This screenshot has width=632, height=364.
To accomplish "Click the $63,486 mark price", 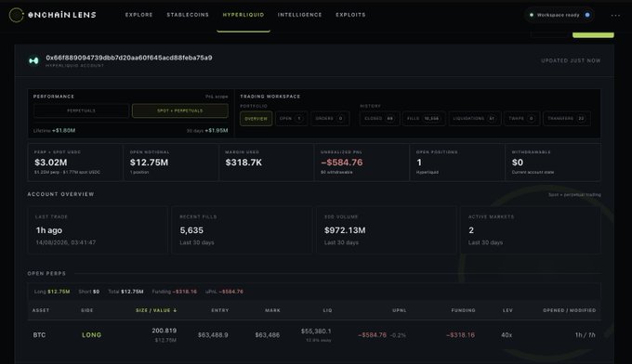I will pyautogui.click(x=268, y=335).
